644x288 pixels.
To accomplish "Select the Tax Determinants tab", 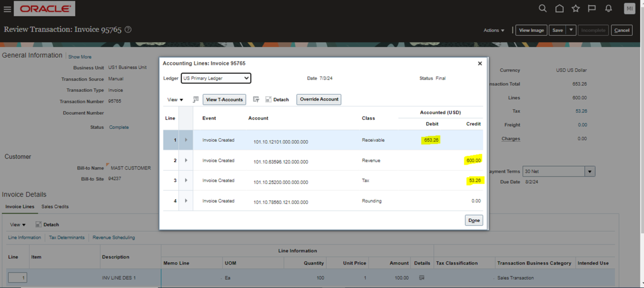I will [66, 237].
